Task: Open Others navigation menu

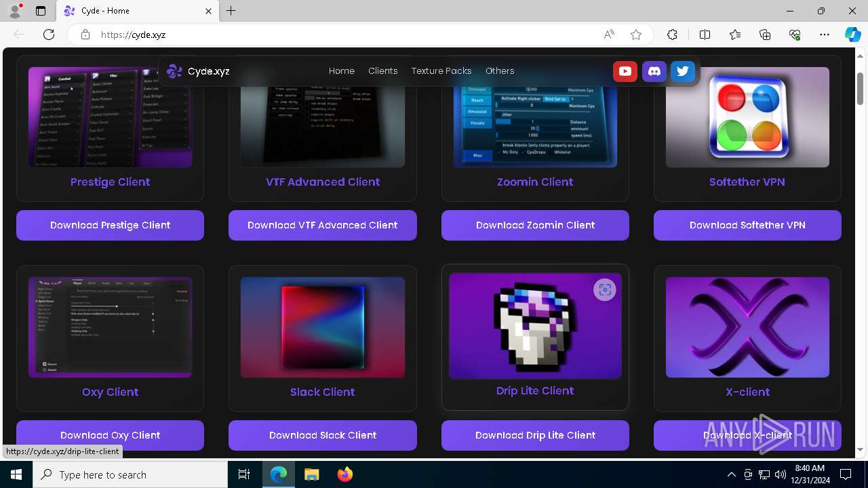Action: click(x=500, y=71)
